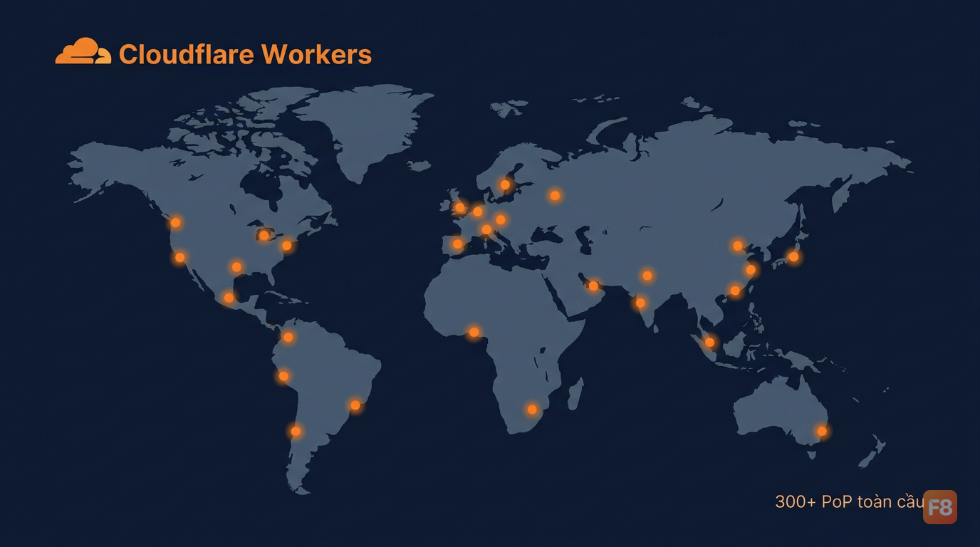The image size is (980, 547).
Task: Pick the PoP marker on the Persian Gulf
Action: coord(593,286)
